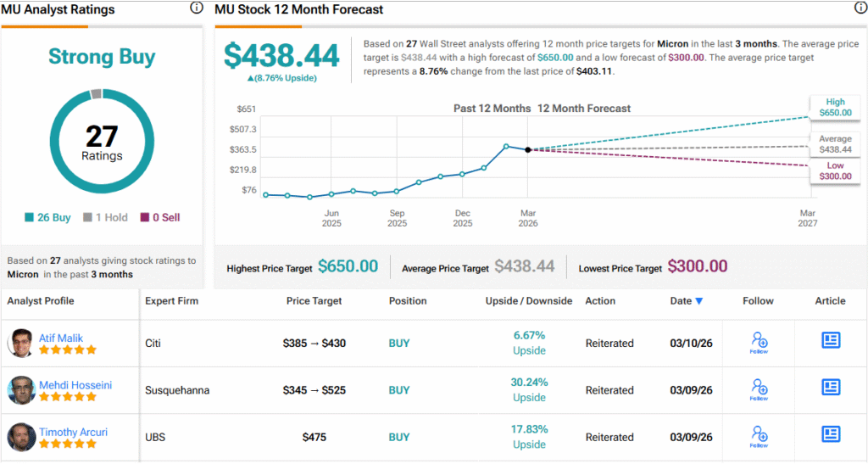Open the article for UBS rating
Viewport: 868px width, 464px height.
click(831, 433)
